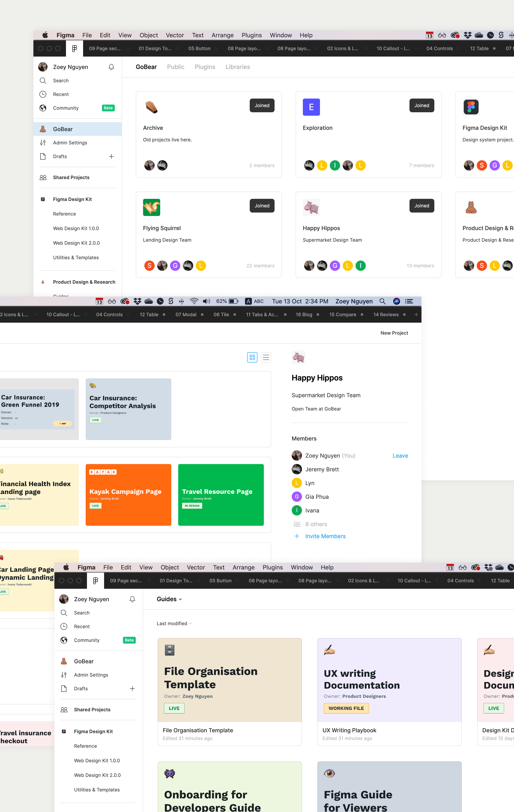Add new tab with plus in middle window
The image size is (514, 812).
pos(416,315)
